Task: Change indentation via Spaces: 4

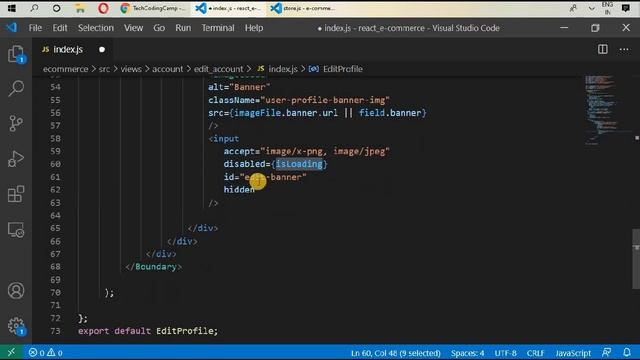Action: 467,353
